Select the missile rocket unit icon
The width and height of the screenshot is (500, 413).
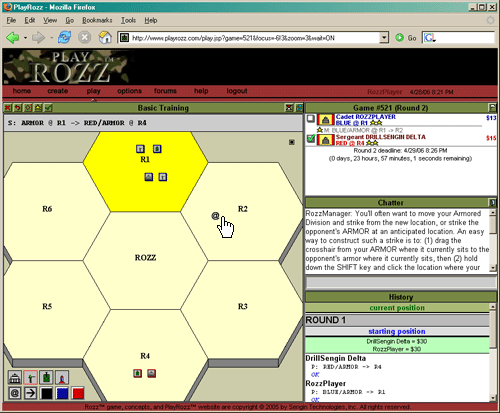point(62,378)
